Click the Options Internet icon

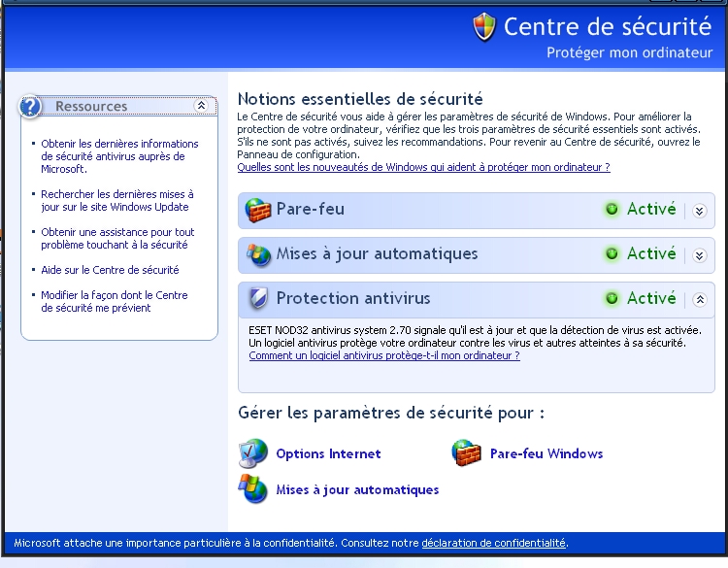click(253, 453)
